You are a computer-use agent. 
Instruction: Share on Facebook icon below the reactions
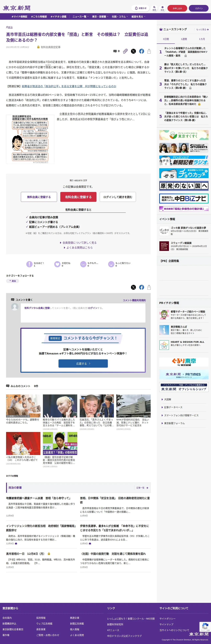(x=142, y=287)
